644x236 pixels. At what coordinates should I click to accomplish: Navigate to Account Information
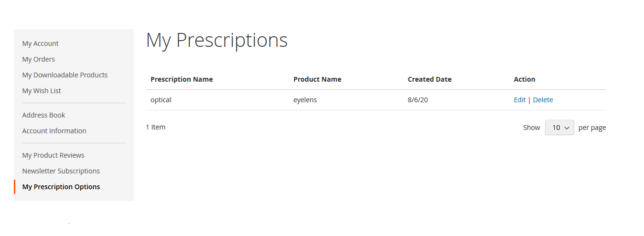[x=54, y=131]
